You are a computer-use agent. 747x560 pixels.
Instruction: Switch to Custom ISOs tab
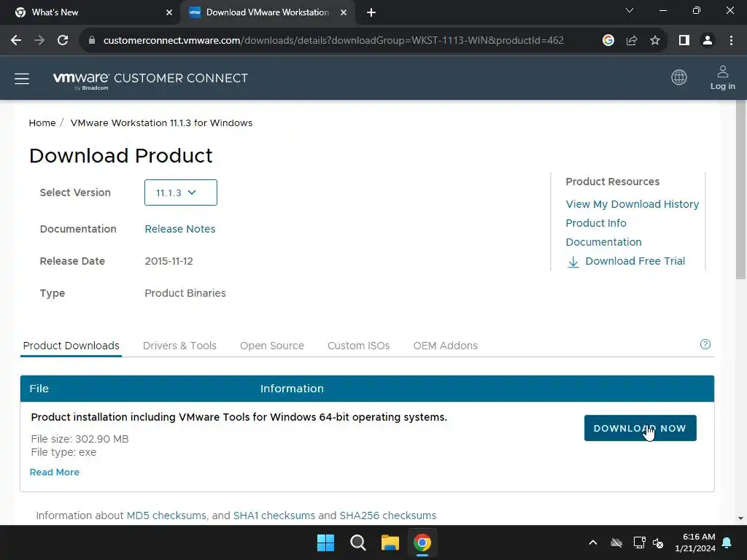[359, 346]
